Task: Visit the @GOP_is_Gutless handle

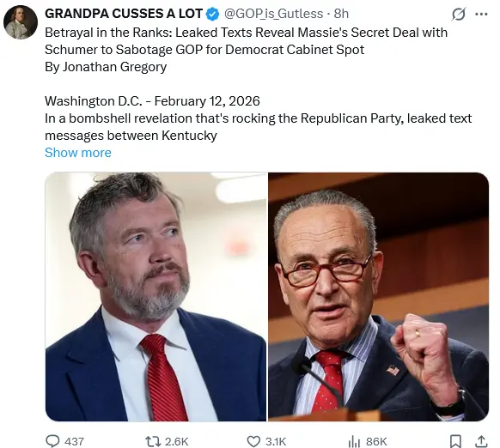Action: click(x=273, y=14)
